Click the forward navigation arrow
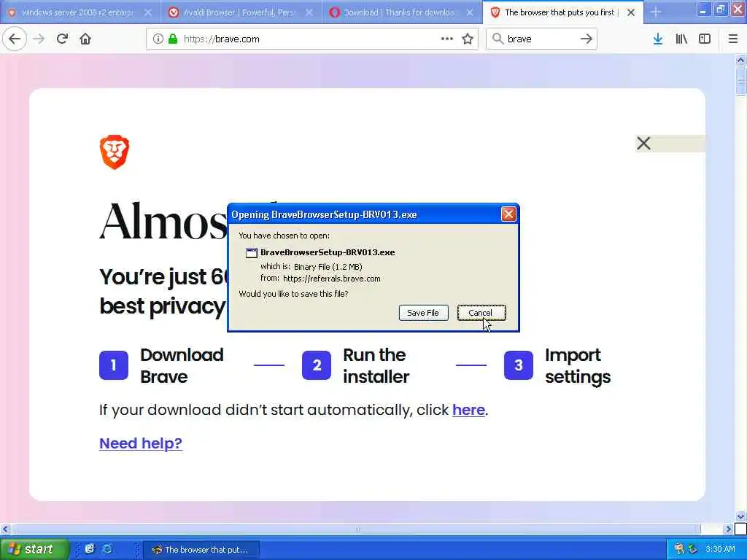Image resolution: width=747 pixels, height=560 pixels. [x=39, y=39]
